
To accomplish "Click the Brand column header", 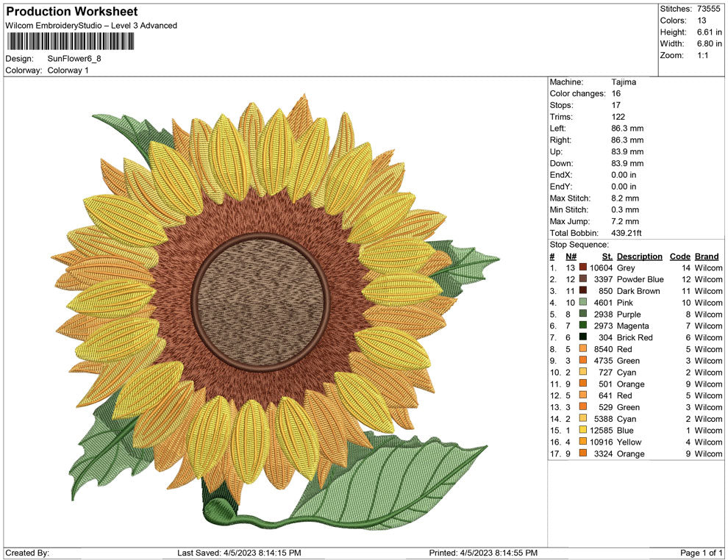I will (707, 256).
